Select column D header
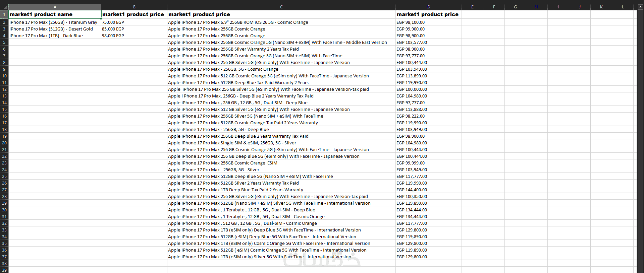The width and height of the screenshot is (644, 273). pos(429,7)
